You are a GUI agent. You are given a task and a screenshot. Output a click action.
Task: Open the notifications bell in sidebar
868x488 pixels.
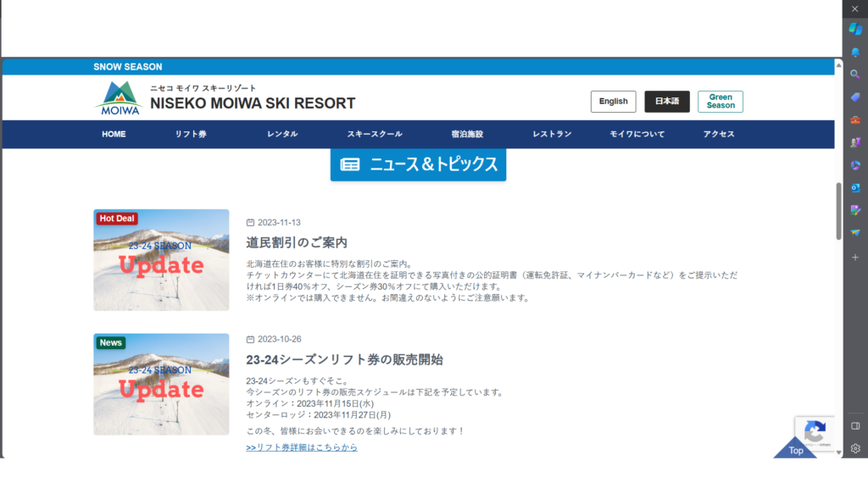[x=855, y=52]
